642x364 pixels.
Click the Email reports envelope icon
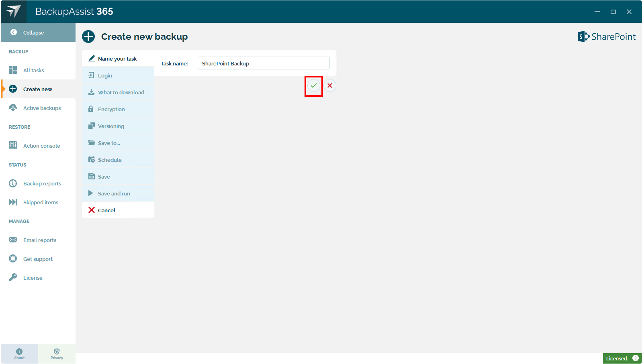click(13, 240)
